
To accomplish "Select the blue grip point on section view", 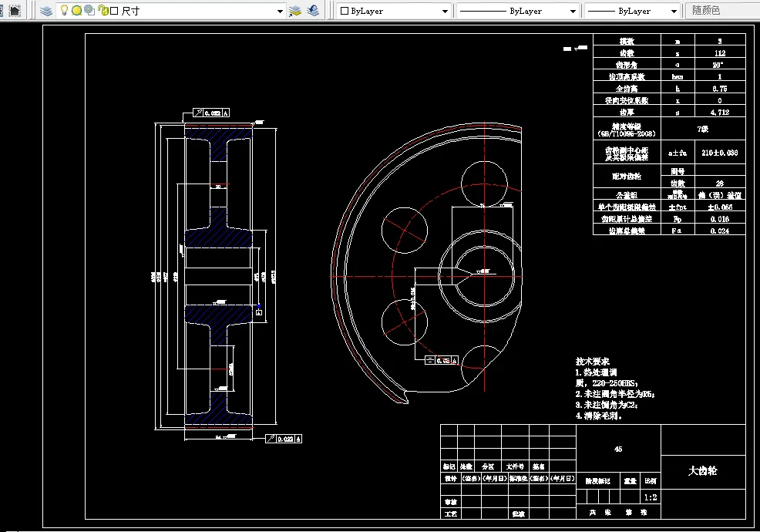I will pos(259,306).
